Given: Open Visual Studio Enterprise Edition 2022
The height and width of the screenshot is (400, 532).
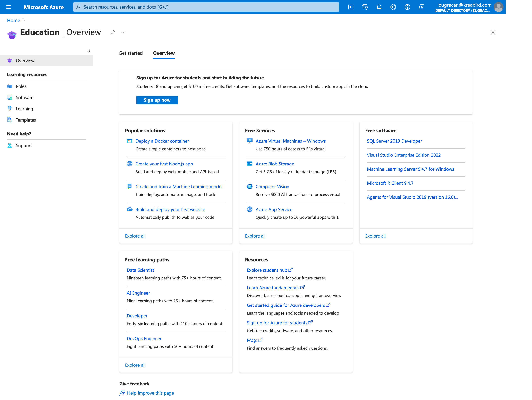Looking at the screenshot, I should tap(404, 155).
